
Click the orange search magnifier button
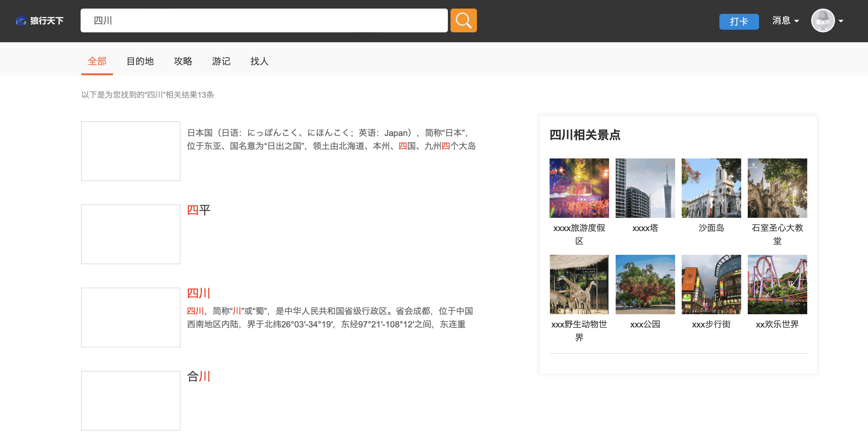coord(463,20)
